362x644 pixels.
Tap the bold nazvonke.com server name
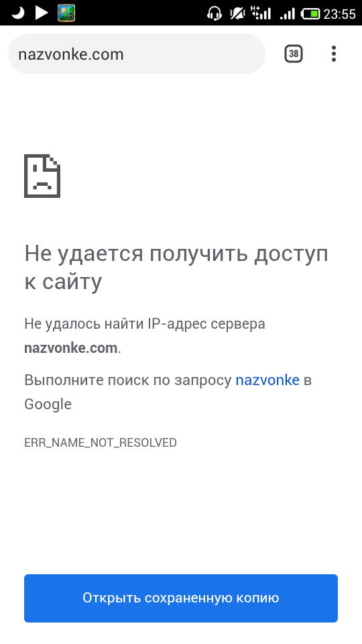coord(71,348)
